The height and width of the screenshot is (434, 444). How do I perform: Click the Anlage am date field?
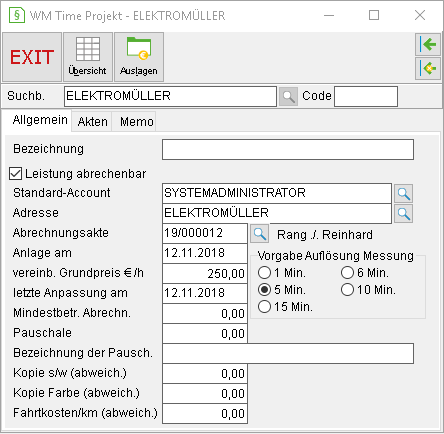(x=205, y=253)
